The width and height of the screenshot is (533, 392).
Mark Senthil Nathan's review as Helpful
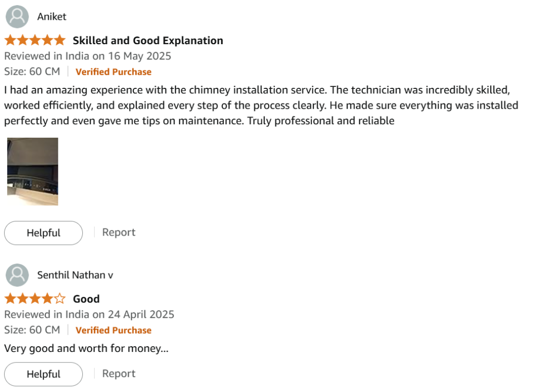coord(44,374)
